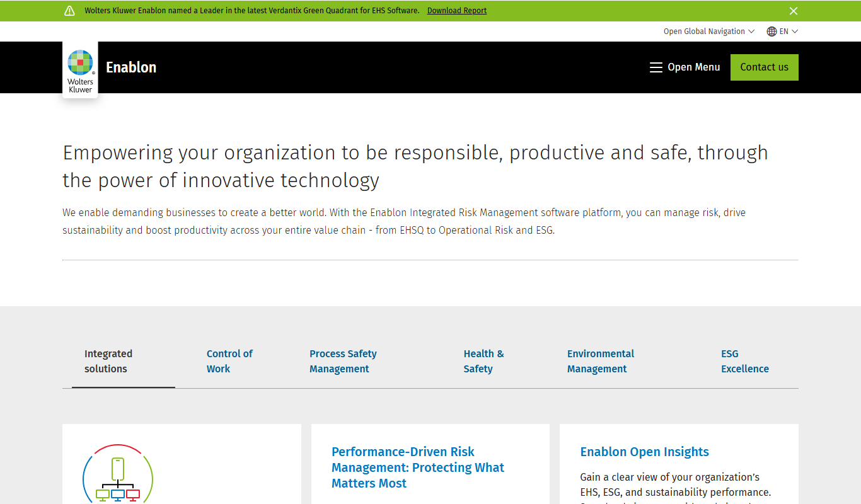
Task: Click the hamburger menu icon
Action: tap(656, 67)
